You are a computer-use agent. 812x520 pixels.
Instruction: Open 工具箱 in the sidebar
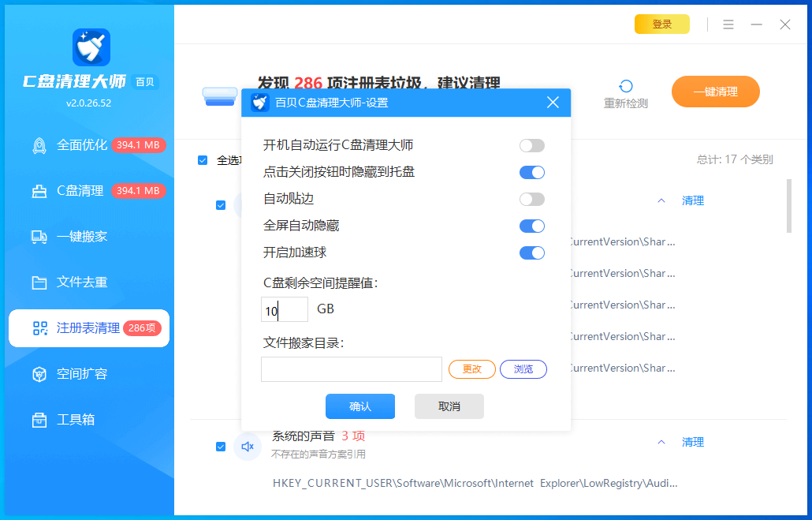coord(89,420)
